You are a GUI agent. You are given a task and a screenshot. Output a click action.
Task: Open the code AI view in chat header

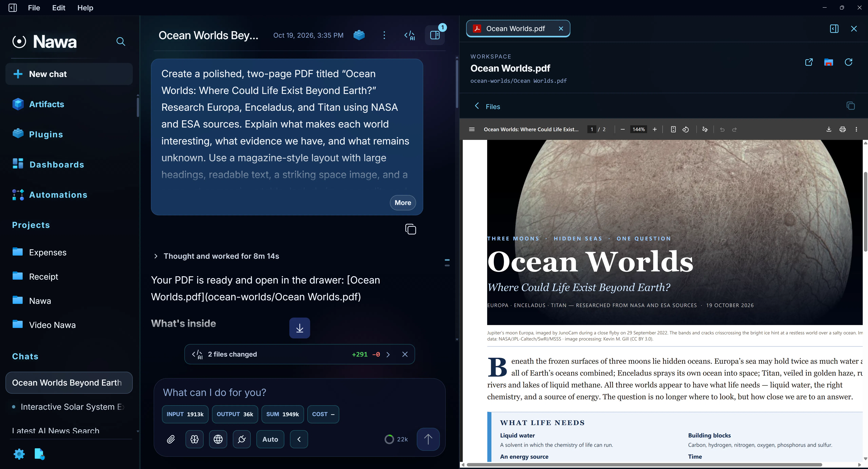[x=410, y=35]
